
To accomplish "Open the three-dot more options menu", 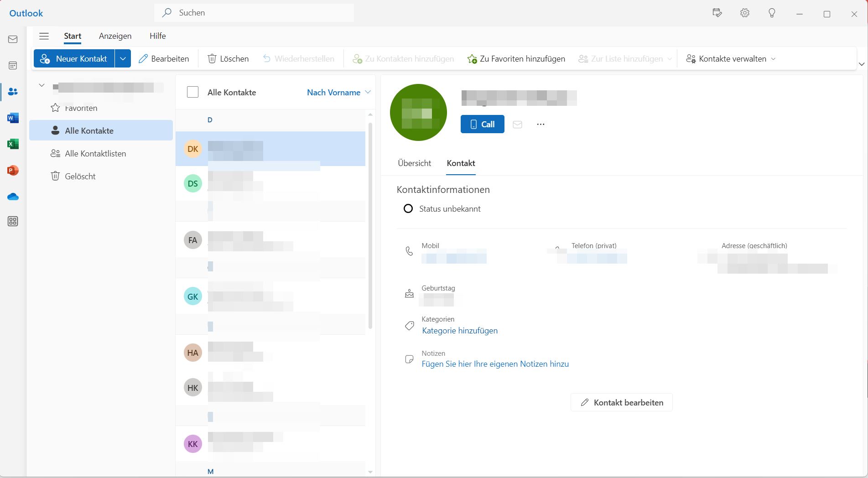I will click(x=541, y=125).
